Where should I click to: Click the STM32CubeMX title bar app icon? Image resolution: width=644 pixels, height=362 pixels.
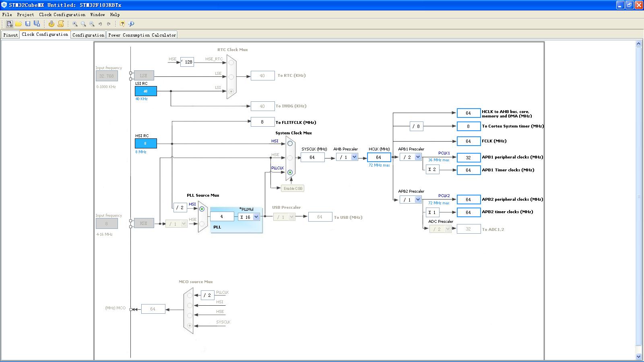point(4,5)
